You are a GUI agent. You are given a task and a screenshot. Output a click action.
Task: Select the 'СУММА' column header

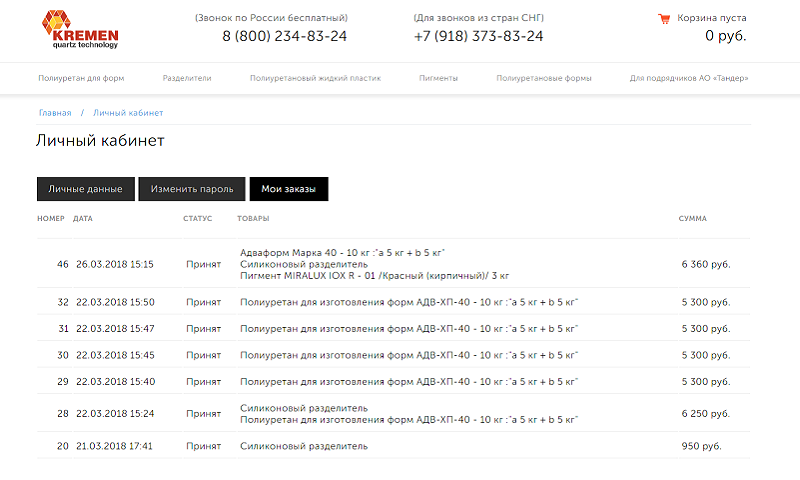pyautogui.click(x=692, y=218)
